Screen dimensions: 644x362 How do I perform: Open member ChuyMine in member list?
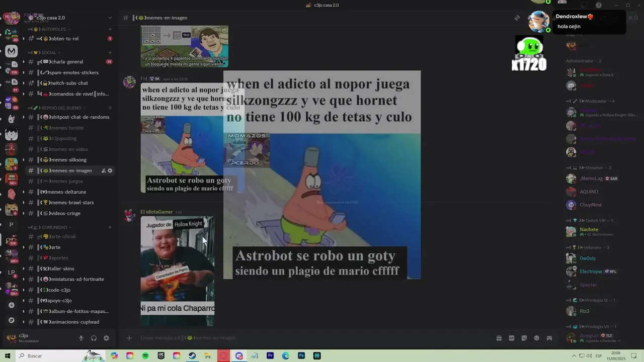click(x=591, y=205)
